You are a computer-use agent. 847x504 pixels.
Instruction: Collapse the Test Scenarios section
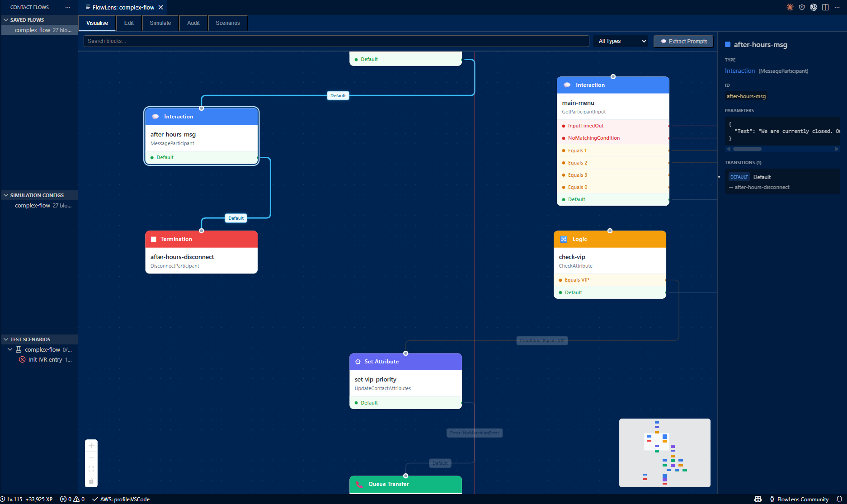(39, 339)
